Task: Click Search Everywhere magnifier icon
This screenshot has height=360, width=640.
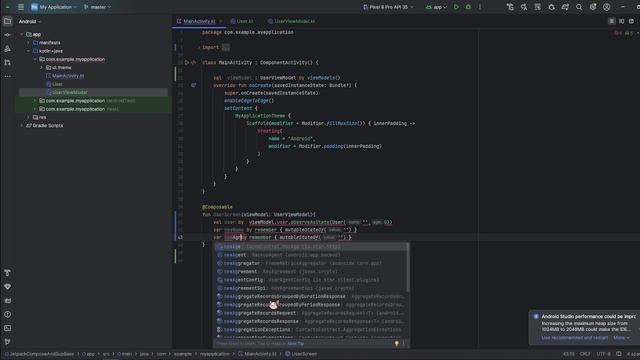Action: coord(579,7)
